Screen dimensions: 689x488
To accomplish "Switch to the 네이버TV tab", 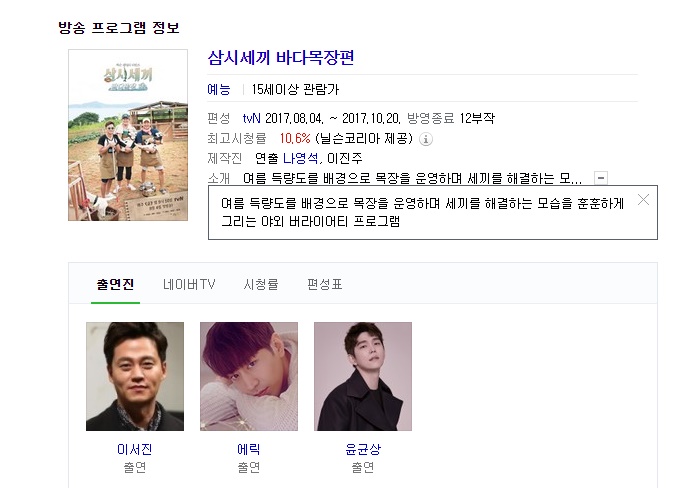I will pos(189,284).
